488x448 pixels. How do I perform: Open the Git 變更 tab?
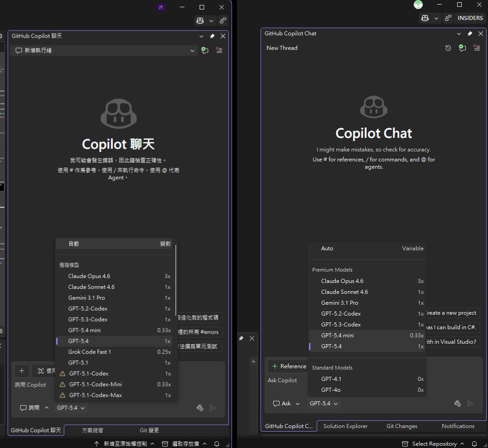[149, 430]
